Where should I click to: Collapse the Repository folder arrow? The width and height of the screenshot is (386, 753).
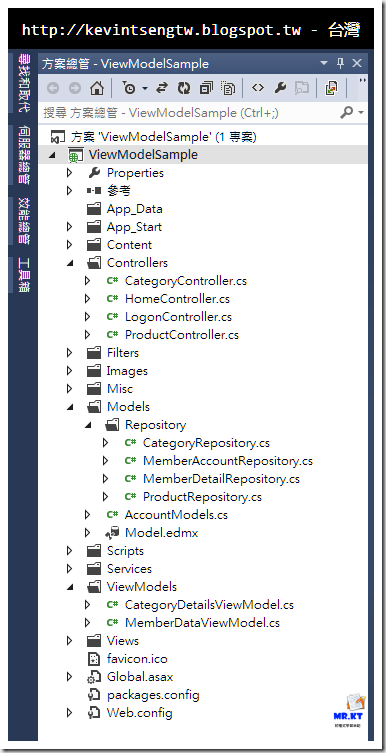tap(88, 425)
